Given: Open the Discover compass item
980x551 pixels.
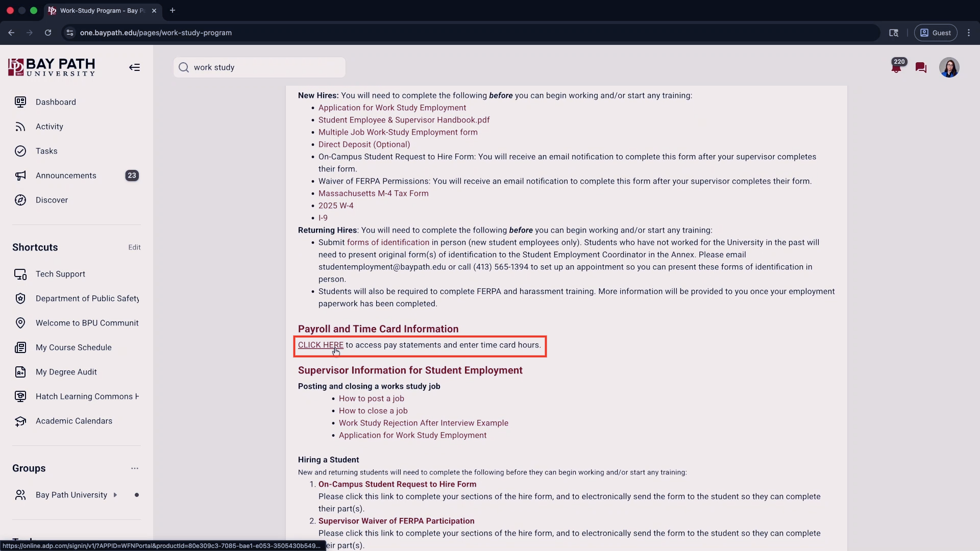Looking at the screenshot, I should (52, 200).
